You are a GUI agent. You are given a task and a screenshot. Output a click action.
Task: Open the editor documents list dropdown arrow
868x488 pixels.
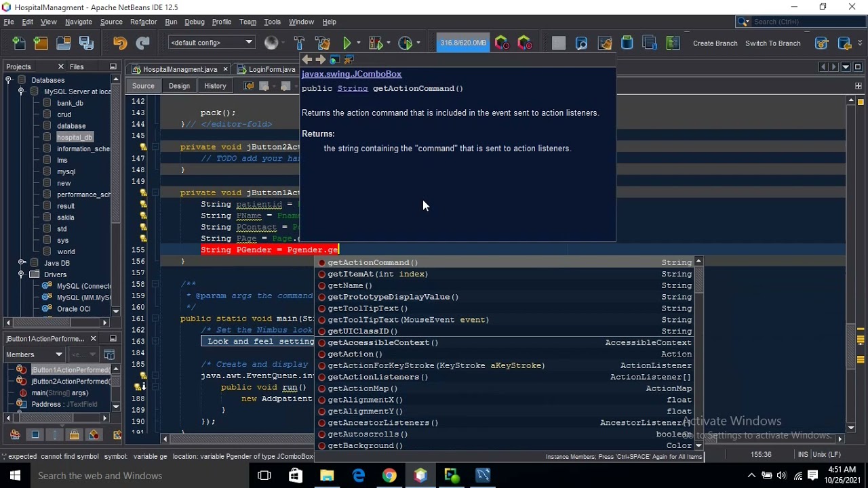click(x=846, y=67)
